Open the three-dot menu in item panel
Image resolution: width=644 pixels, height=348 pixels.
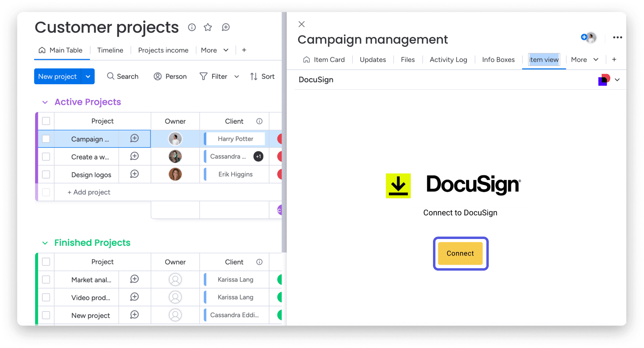[617, 37]
